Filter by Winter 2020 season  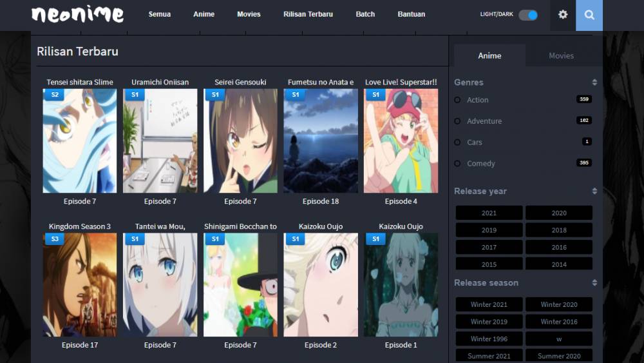tap(559, 304)
